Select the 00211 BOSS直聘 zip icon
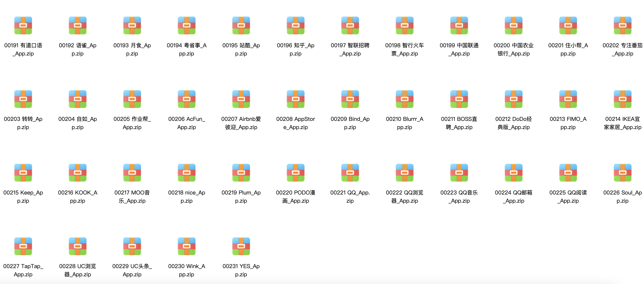This screenshot has height=284, width=644. tap(459, 99)
